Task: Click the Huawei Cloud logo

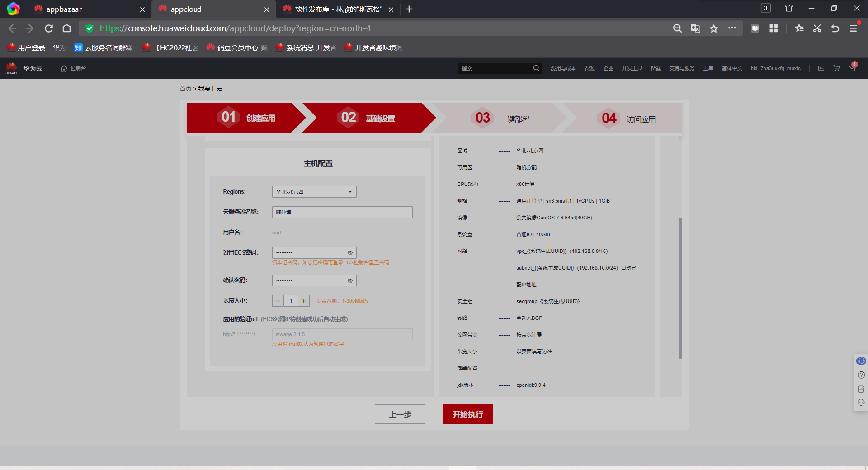Action: point(11,68)
